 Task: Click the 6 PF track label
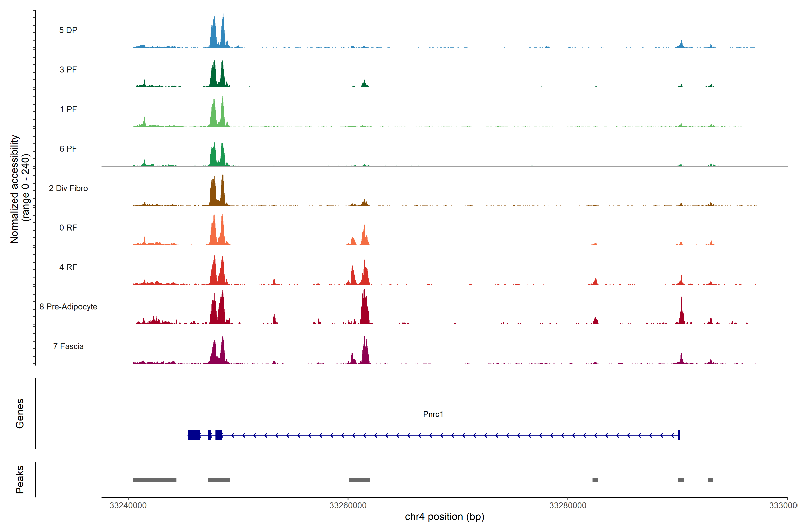[68, 149]
